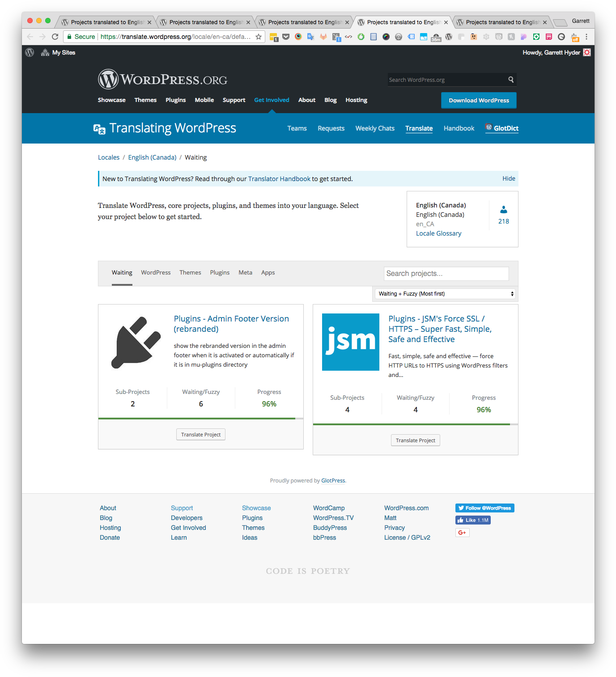
Task: Click the Pocket extension icon
Action: (286, 37)
